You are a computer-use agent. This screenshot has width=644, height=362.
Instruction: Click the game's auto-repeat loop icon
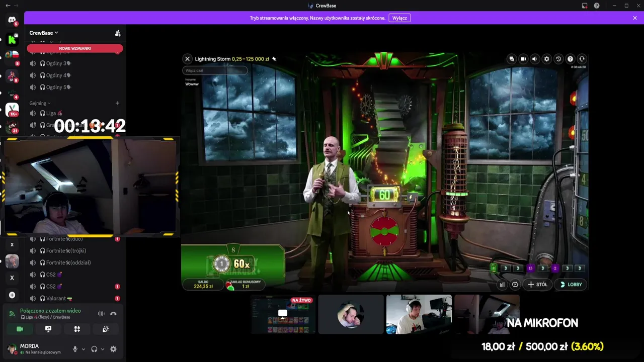(515, 285)
